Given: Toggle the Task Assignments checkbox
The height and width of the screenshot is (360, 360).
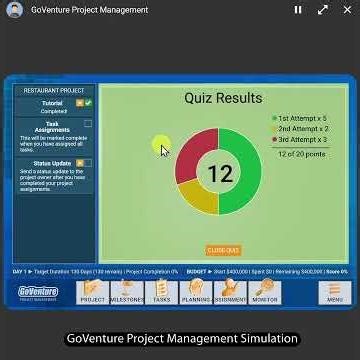Looking at the screenshot, I should (x=88, y=124).
